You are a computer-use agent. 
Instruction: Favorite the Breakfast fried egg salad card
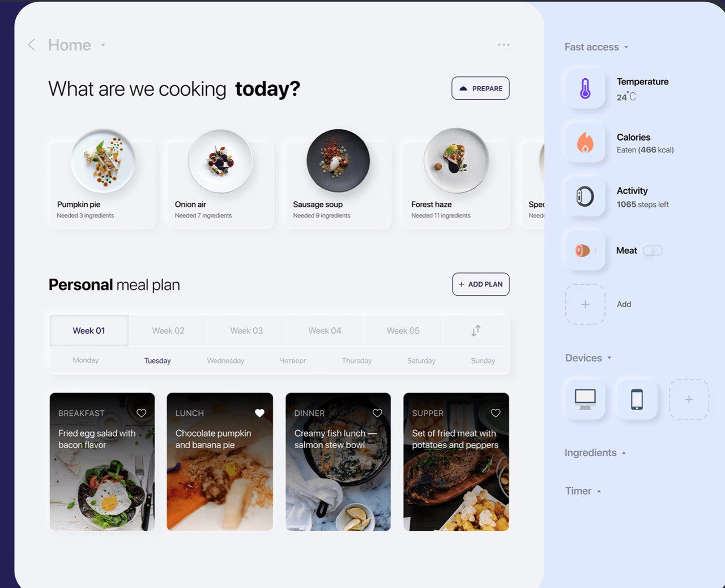click(142, 413)
